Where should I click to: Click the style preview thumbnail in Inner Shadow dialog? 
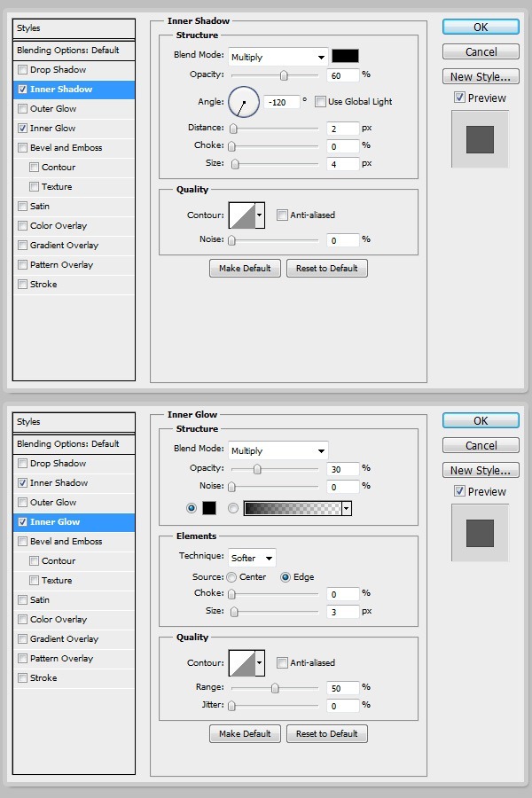(x=480, y=139)
